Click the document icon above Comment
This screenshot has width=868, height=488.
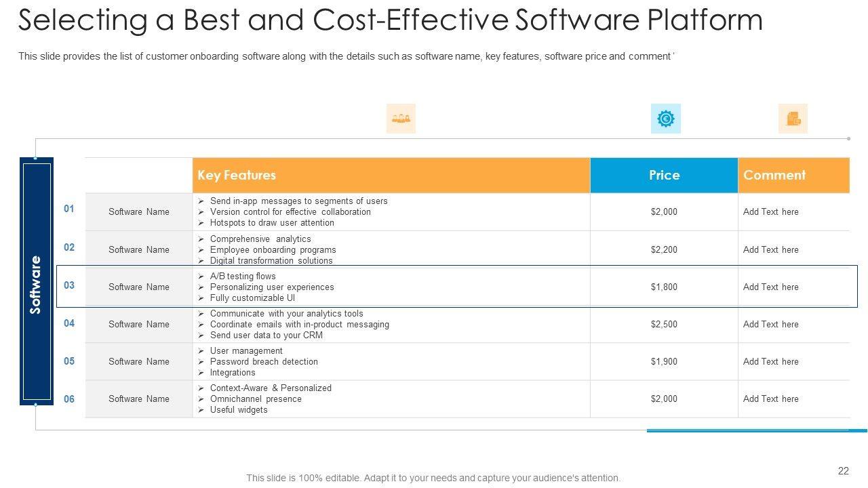pos(793,119)
